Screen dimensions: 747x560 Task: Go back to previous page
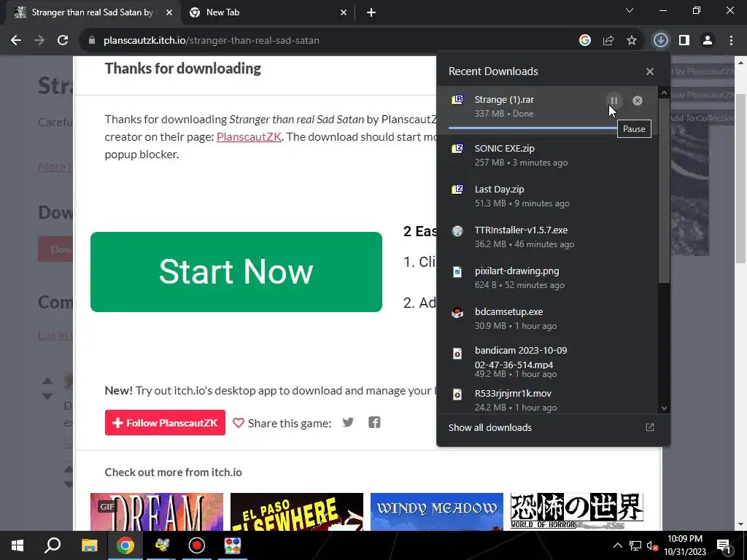(x=16, y=41)
